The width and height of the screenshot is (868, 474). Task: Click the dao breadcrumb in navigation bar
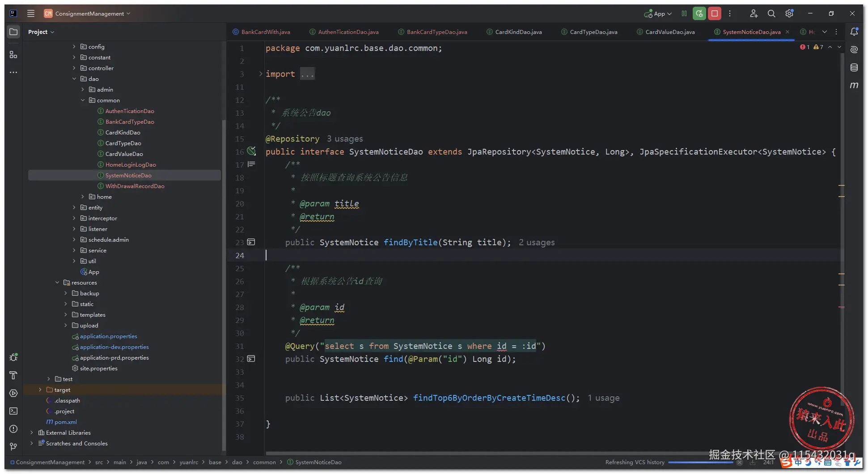click(x=237, y=462)
